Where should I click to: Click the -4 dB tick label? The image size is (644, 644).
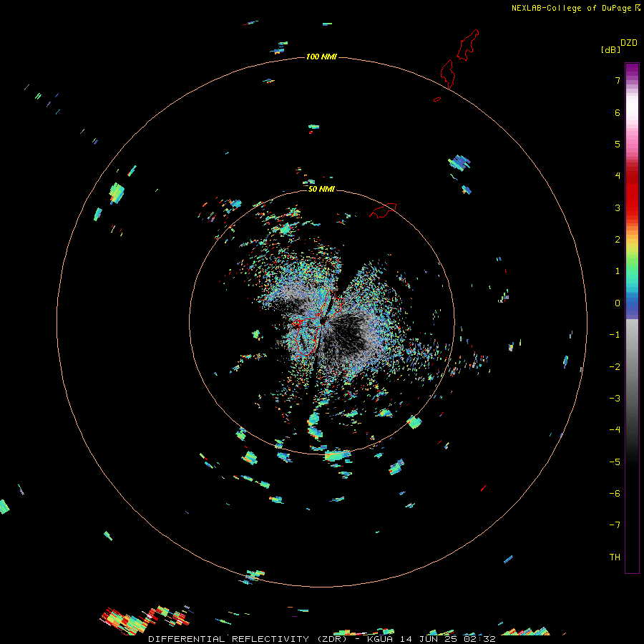click(x=615, y=430)
